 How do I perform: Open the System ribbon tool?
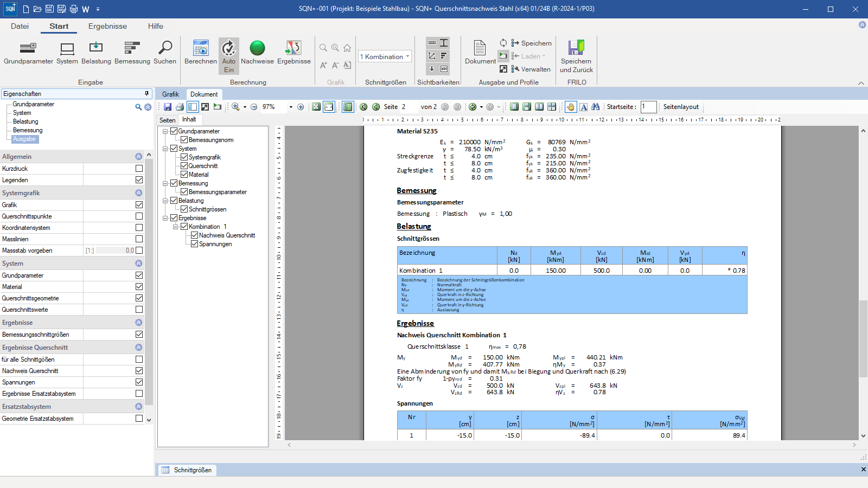point(67,53)
